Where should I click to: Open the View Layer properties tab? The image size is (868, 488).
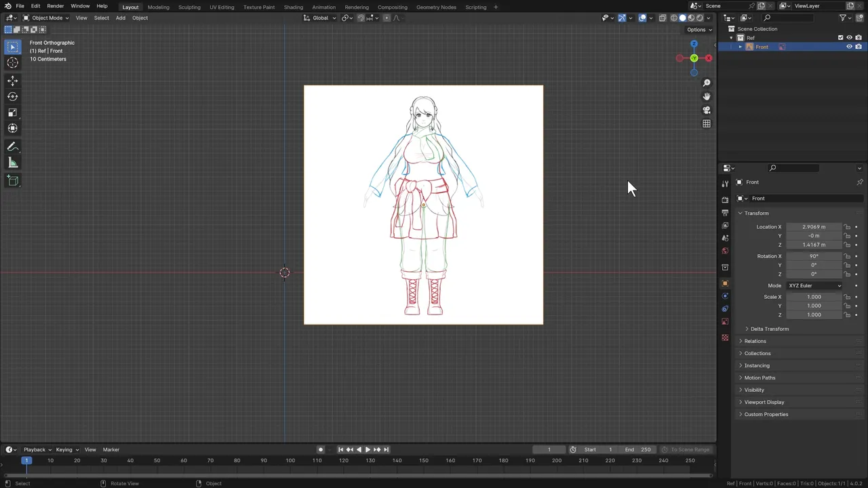click(725, 226)
